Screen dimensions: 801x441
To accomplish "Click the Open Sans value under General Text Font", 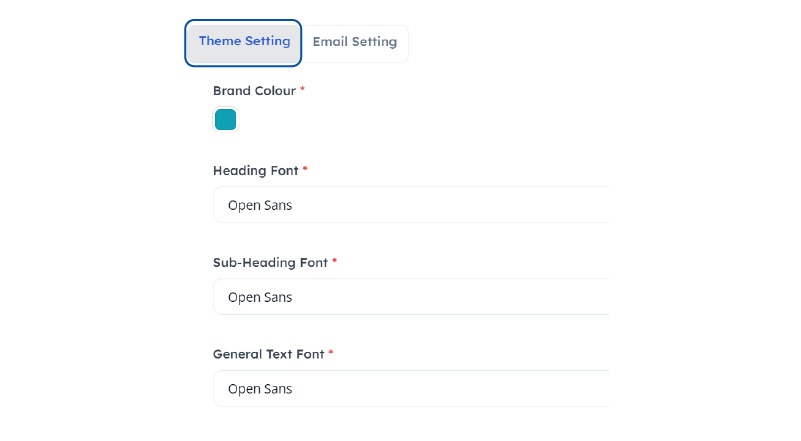I will [260, 389].
